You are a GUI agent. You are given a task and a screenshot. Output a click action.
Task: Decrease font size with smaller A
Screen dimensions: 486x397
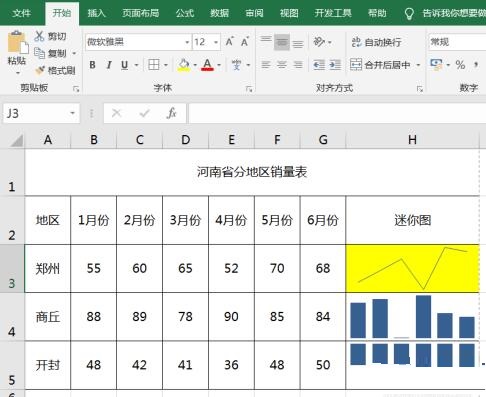pos(245,42)
